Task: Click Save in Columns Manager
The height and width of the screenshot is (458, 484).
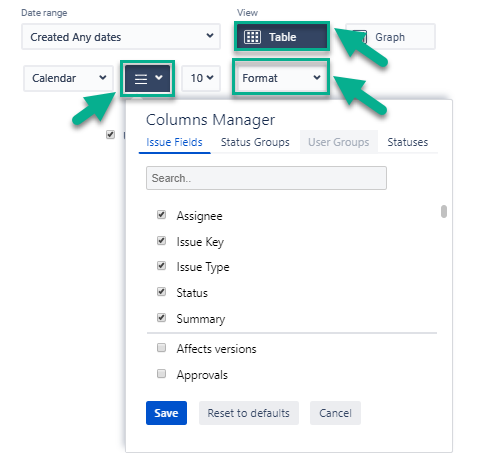Action: (x=166, y=413)
